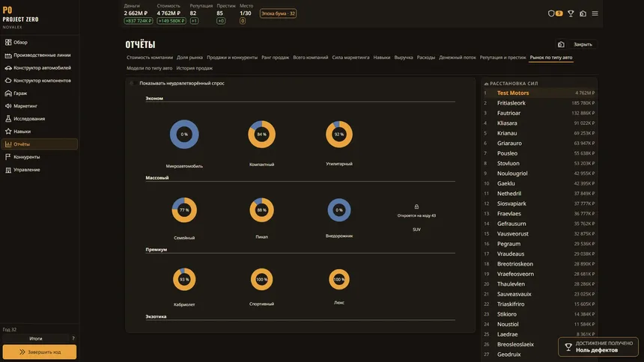Viewport: 644px width, 362px height.
Task: Click the lock icon above SUV
Action: click(416, 206)
